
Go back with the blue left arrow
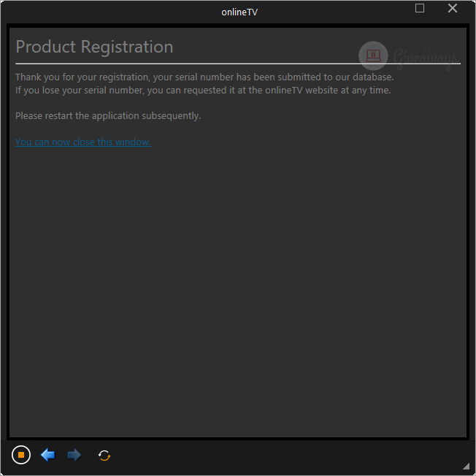tap(47, 455)
